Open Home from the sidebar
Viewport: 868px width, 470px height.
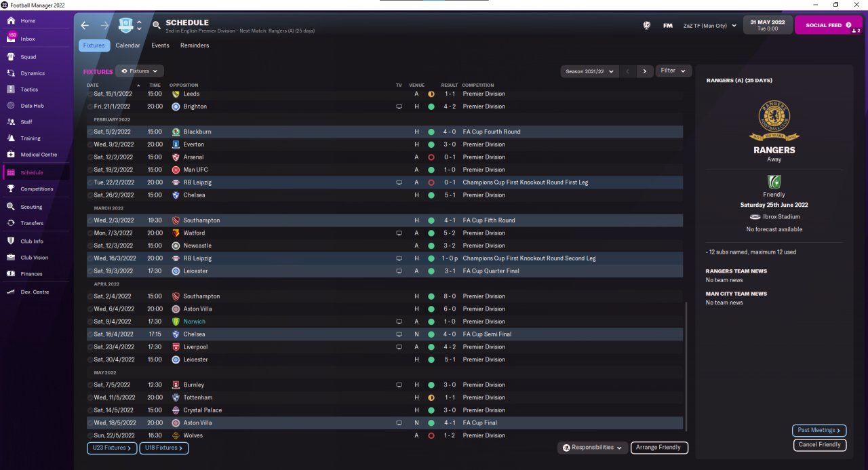(35, 21)
